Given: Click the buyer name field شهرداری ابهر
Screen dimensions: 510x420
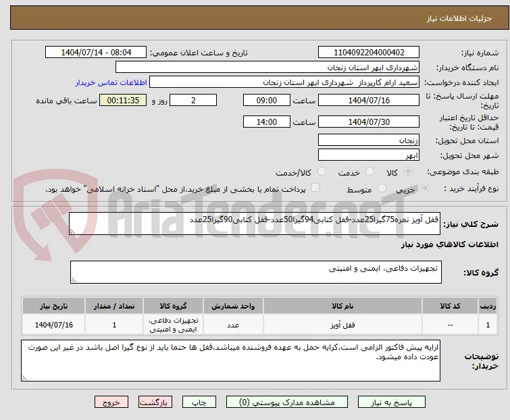Looking at the screenshot, I should tap(267, 68).
